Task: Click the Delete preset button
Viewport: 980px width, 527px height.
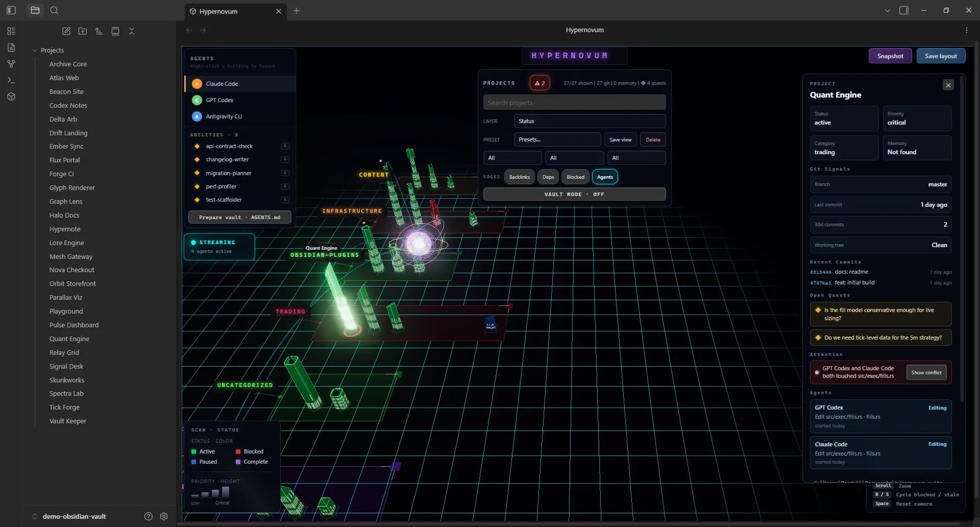Action: coord(653,139)
